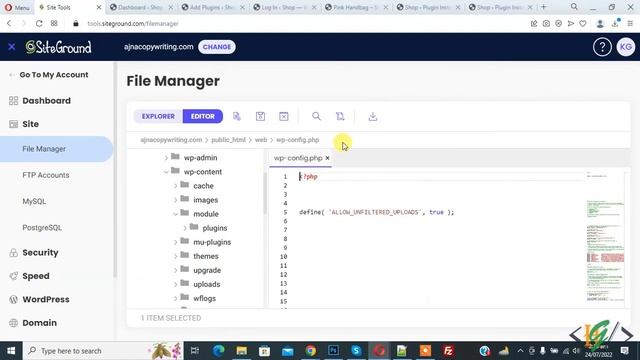Select the uploads folder
640x360 pixels.
[x=207, y=284]
